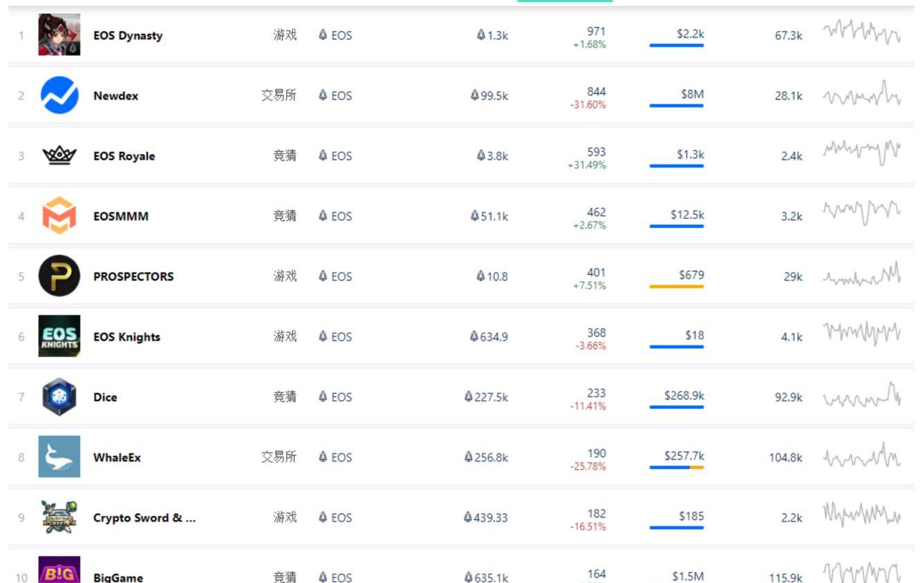Click the BigGame purple logo
The image size is (924, 583).
click(x=59, y=571)
